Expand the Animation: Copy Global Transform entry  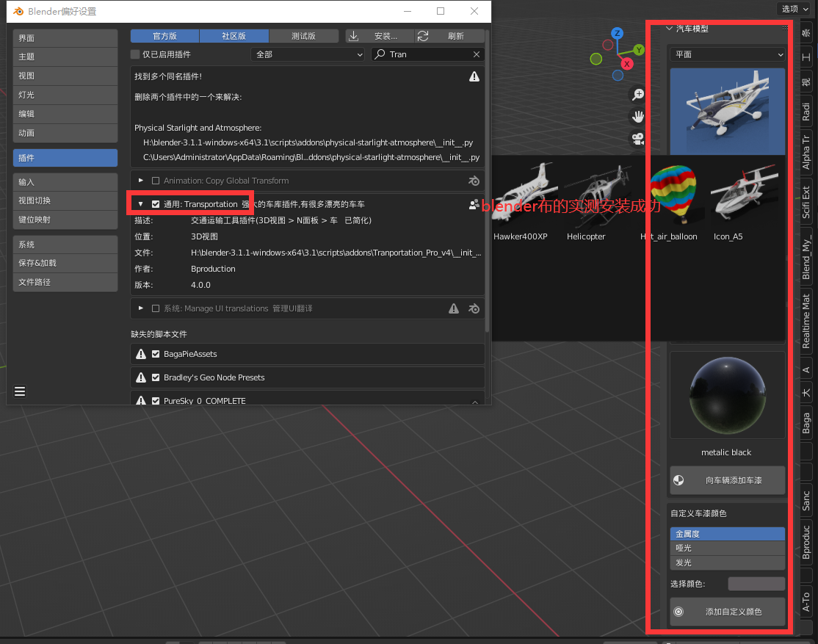tap(140, 181)
